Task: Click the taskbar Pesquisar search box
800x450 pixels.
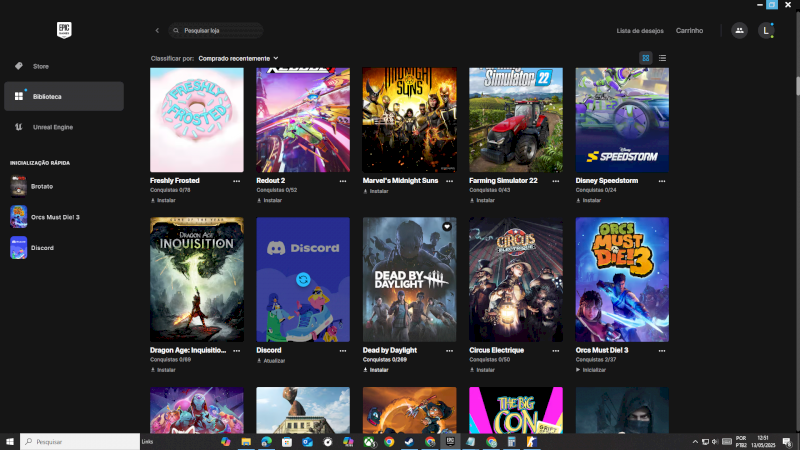Action: (80, 442)
